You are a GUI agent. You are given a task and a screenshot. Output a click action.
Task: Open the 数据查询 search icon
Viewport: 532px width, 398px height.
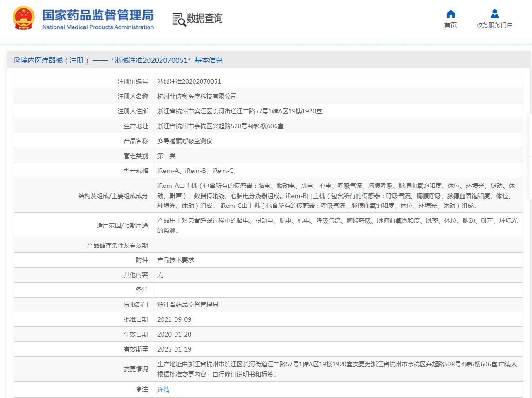(x=179, y=20)
